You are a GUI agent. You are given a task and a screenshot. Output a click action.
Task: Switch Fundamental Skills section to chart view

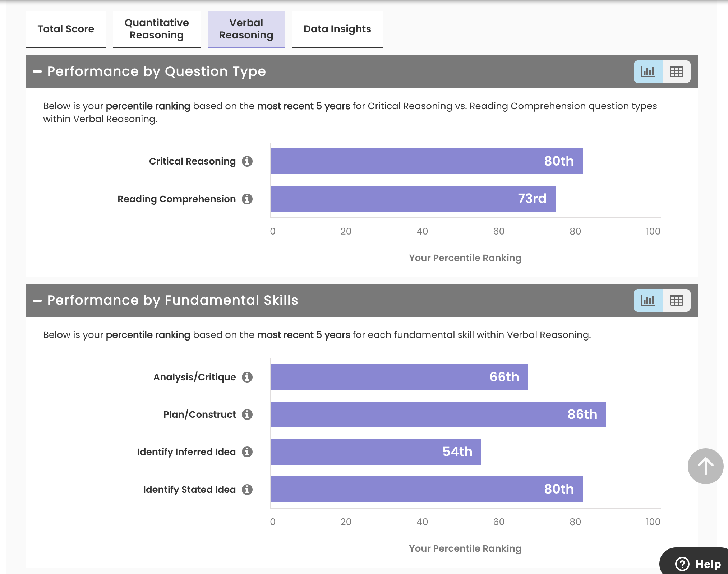[x=648, y=301]
